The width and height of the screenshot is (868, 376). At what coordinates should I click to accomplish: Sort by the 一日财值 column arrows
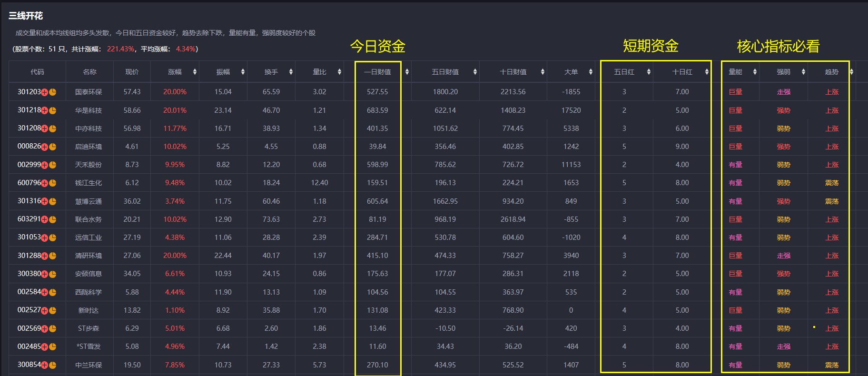pos(407,72)
